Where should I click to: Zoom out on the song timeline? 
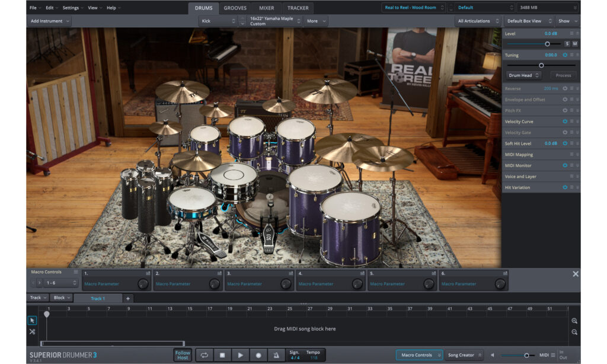click(574, 332)
